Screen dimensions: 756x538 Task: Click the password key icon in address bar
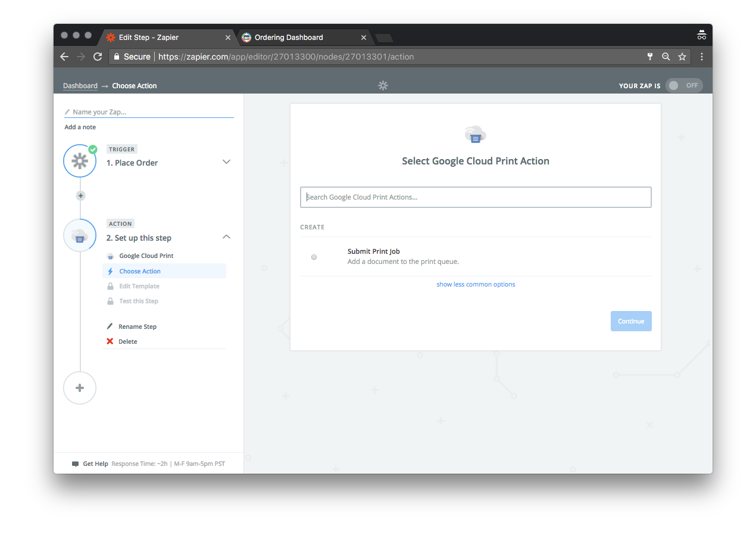pyautogui.click(x=650, y=57)
